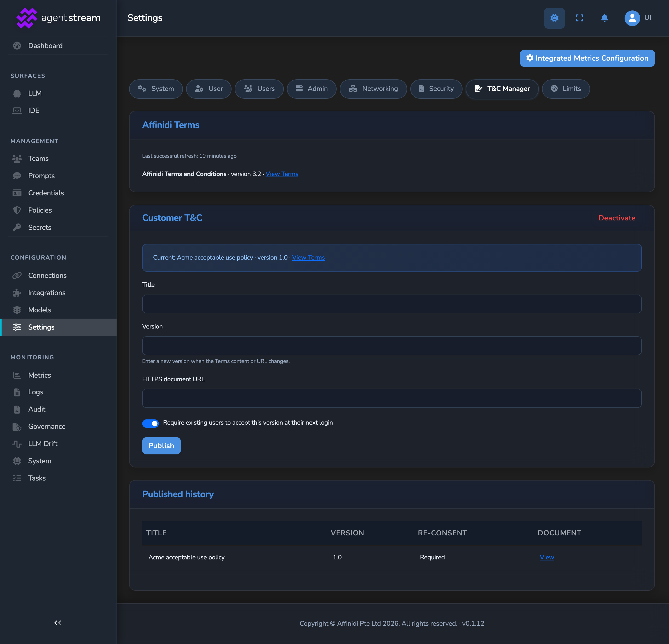669x644 pixels.
Task: Click the RE-CONSENT column header
Action: (442, 533)
